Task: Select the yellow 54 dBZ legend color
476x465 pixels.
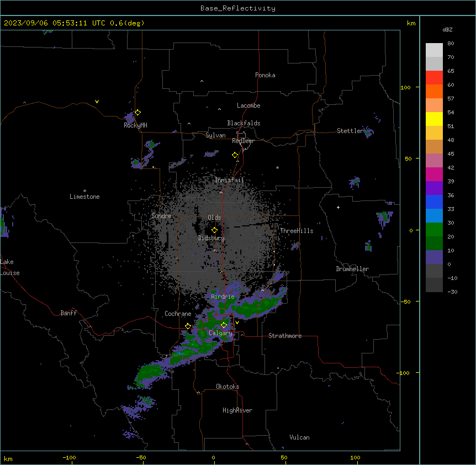Action: [434, 119]
